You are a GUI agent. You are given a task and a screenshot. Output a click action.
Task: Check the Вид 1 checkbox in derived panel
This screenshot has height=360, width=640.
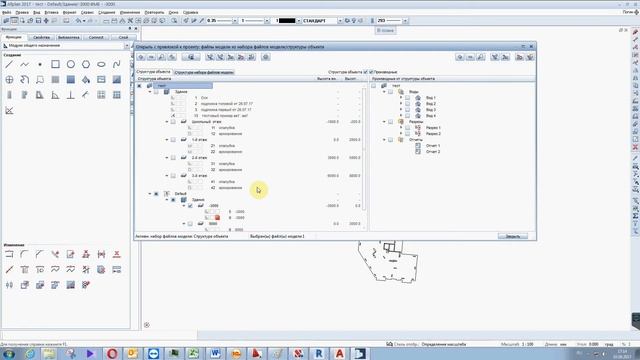pos(407,98)
